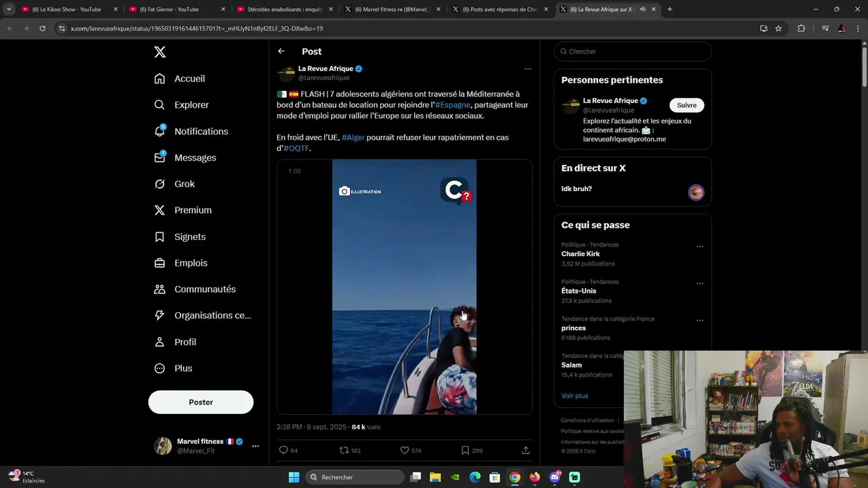Open post options three-dot menu

(x=528, y=68)
